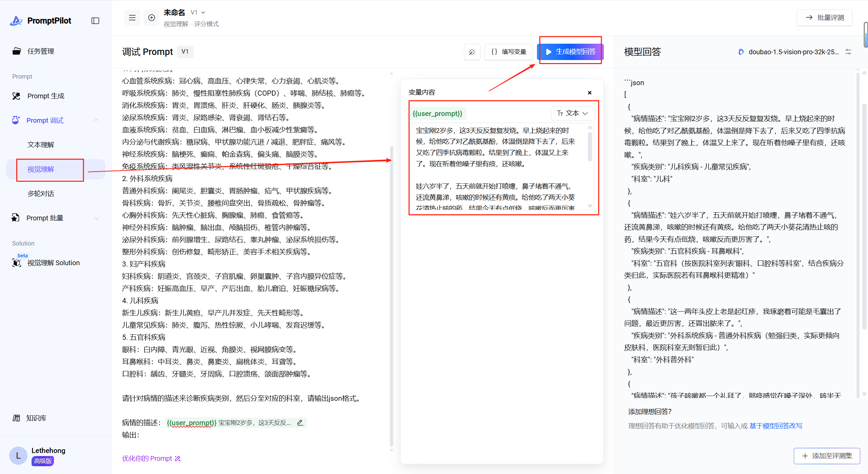Collapse the sidebar with panel icon
Viewport: 868px width, 474px height.
[x=95, y=21]
